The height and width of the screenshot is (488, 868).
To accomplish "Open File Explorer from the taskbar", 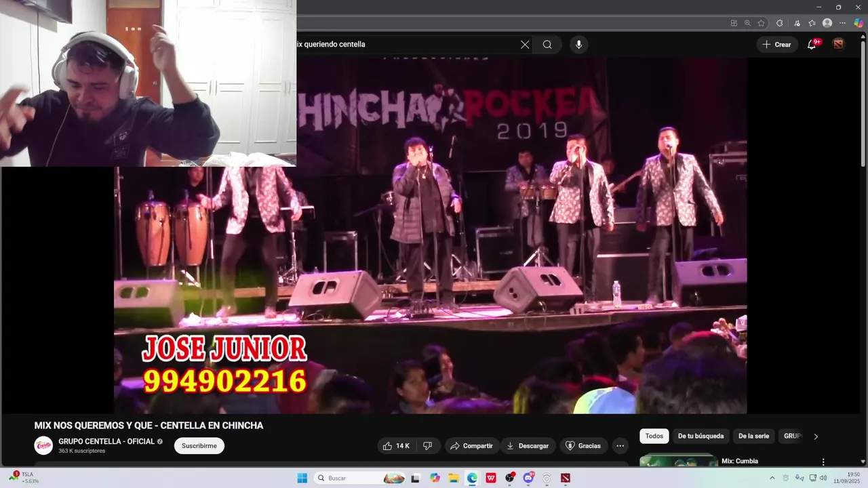I will [453, 478].
